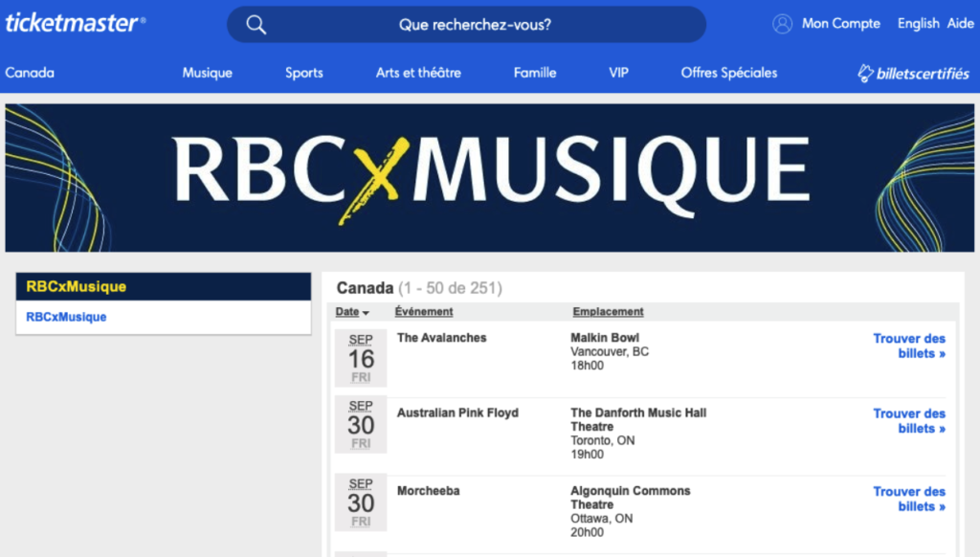Viewport: 980px width, 557px height.
Task: Click the Canada link in the navigation bar
Action: click(x=30, y=72)
